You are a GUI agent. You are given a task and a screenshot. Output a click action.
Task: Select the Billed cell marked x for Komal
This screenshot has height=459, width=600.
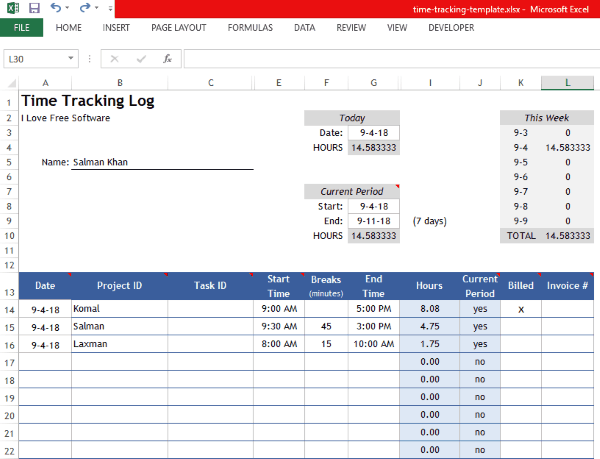click(520, 309)
